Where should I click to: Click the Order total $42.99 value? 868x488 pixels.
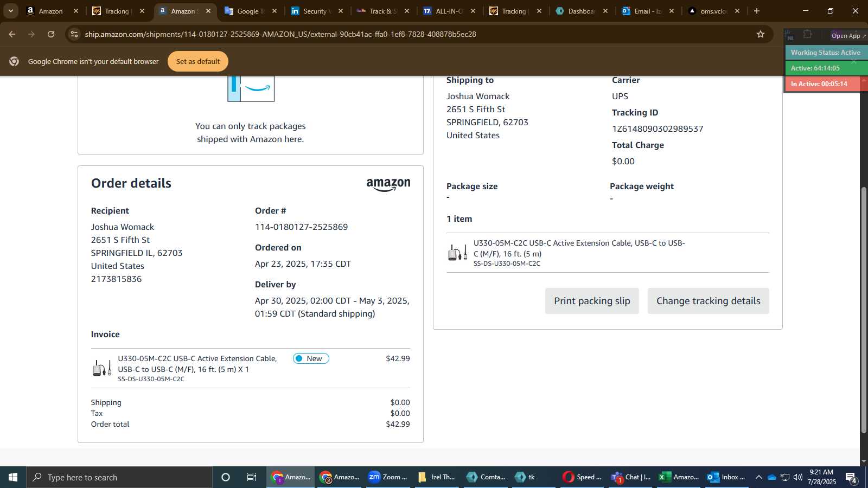pyautogui.click(x=398, y=425)
